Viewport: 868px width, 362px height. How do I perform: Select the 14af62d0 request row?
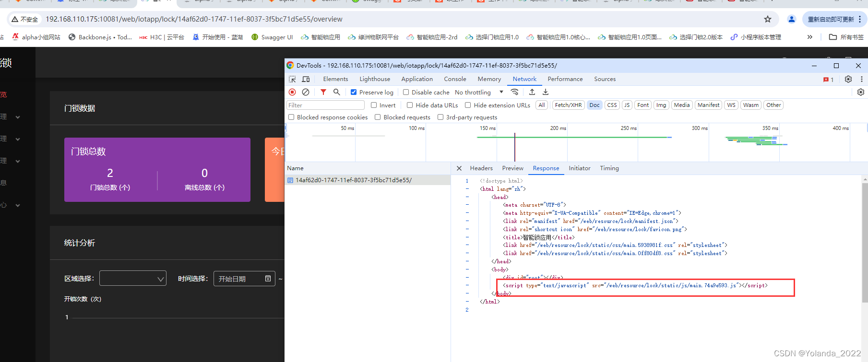[x=368, y=180]
